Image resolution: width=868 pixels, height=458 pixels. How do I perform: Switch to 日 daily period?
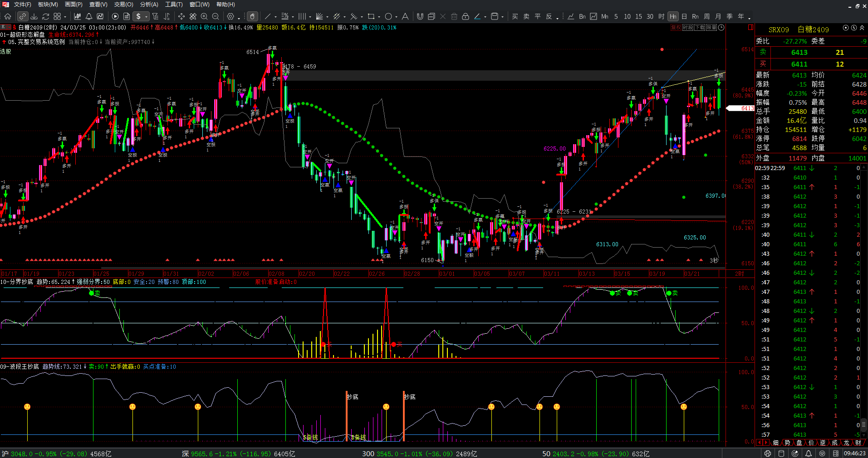click(x=684, y=16)
